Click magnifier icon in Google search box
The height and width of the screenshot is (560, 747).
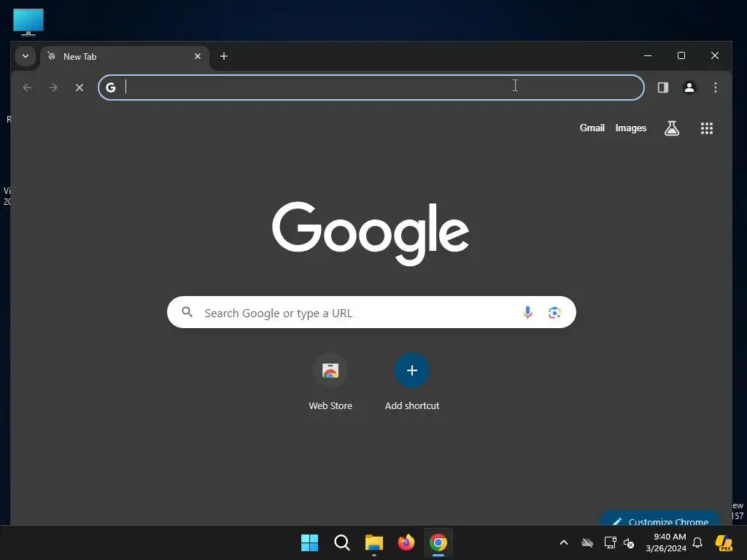(187, 312)
